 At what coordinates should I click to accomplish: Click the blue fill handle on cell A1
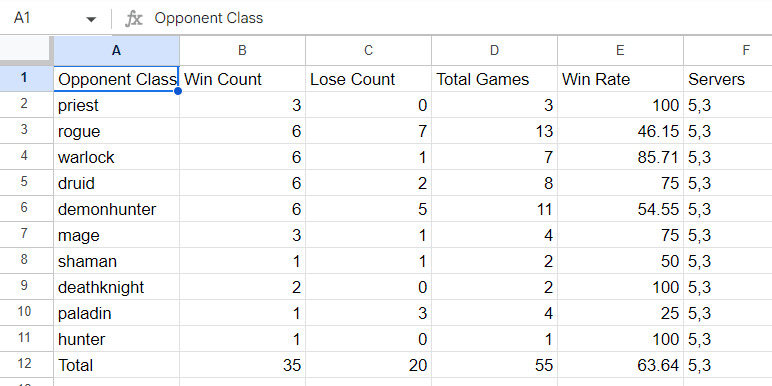(x=178, y=91)
